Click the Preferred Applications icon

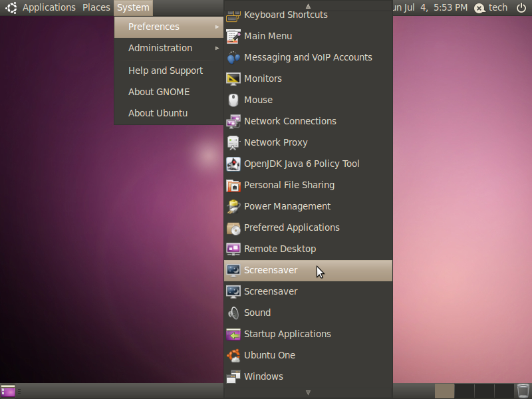[x=233, y=227]
